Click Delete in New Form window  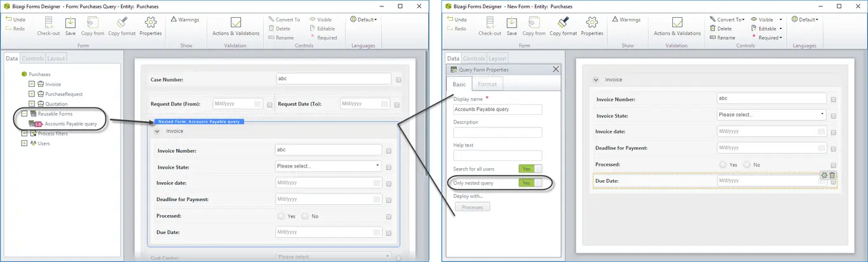[x=721, y=29]
